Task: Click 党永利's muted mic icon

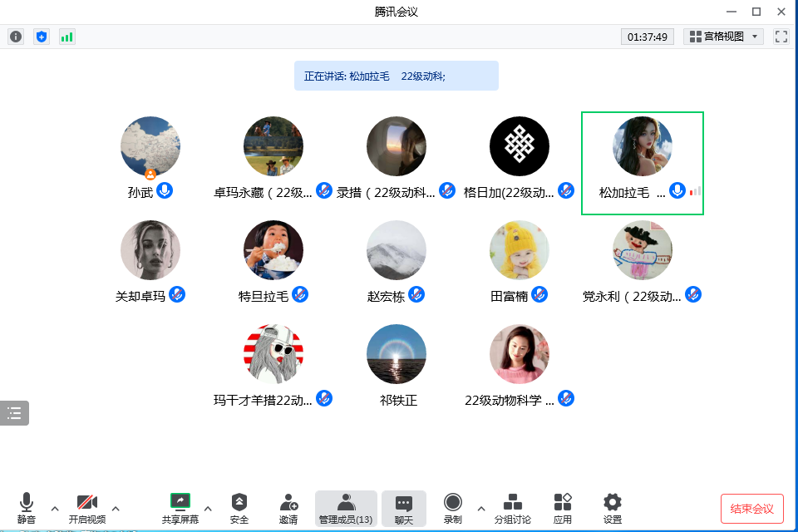Action: pos(693,295)
